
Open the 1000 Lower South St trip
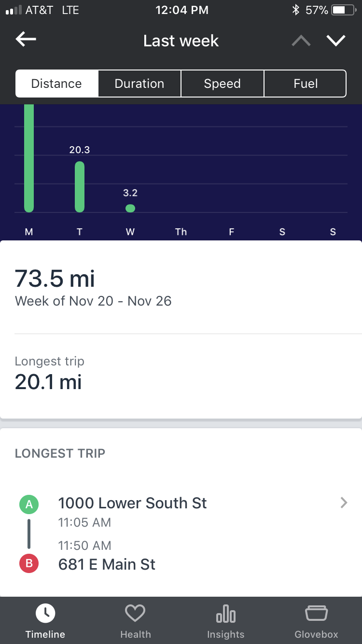pyautogui.click(x=133, y=503)
